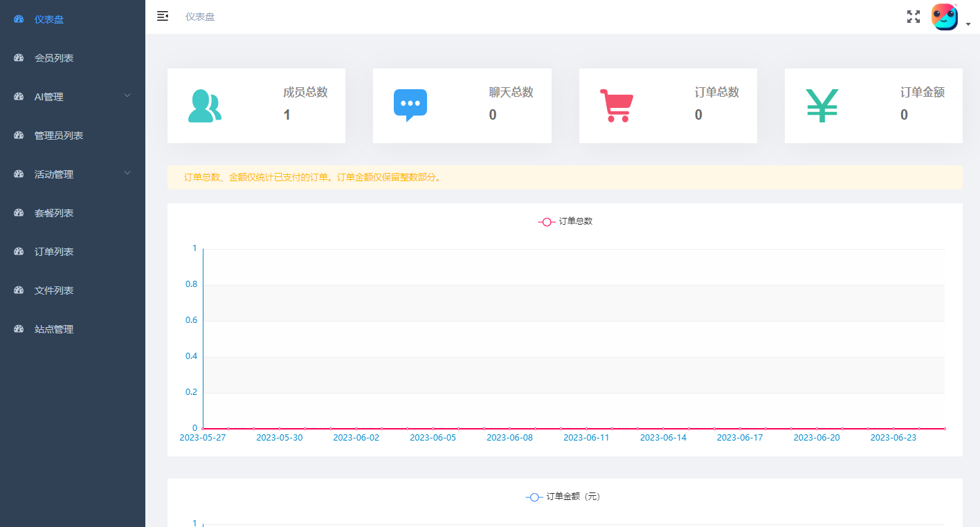Open the avatar dropdown arrow
Screen dimensions: 980x527
pyautogui.click(x=968, y=24)
